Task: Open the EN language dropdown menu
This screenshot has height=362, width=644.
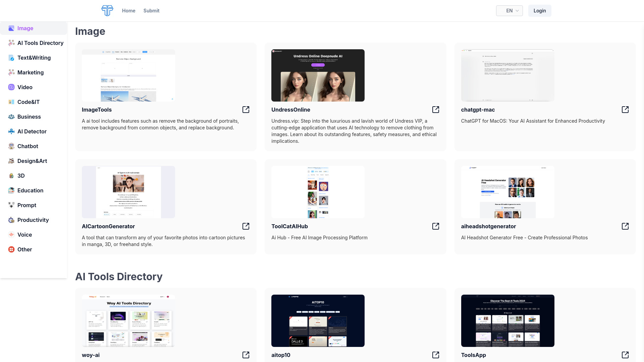Action: tap(509, 11)
